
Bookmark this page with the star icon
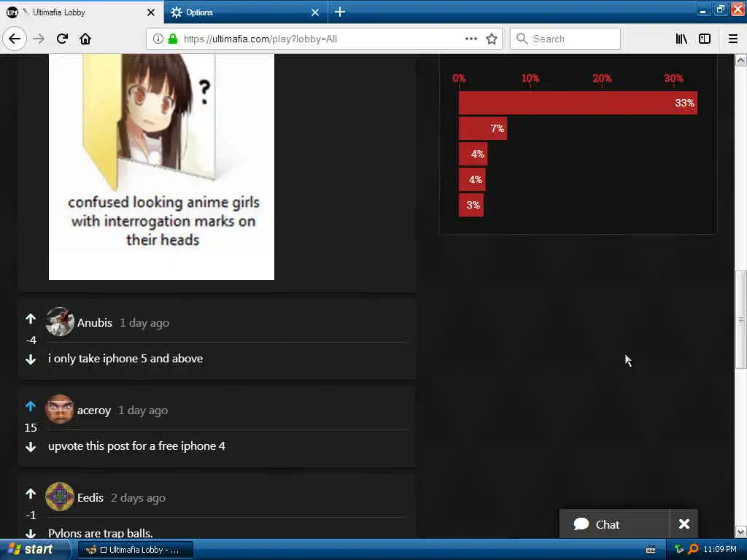(x=492, y=39)
